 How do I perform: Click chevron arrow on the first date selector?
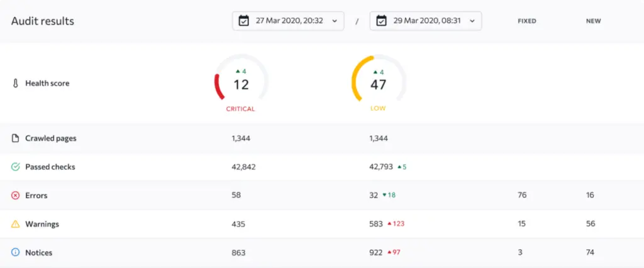point(334,21)
